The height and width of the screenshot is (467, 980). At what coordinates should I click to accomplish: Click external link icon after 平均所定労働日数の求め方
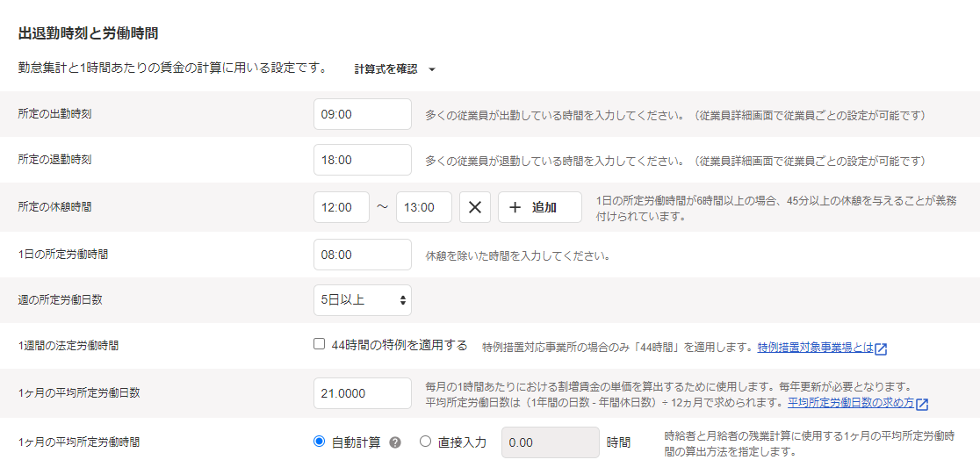tap(922, 405)
